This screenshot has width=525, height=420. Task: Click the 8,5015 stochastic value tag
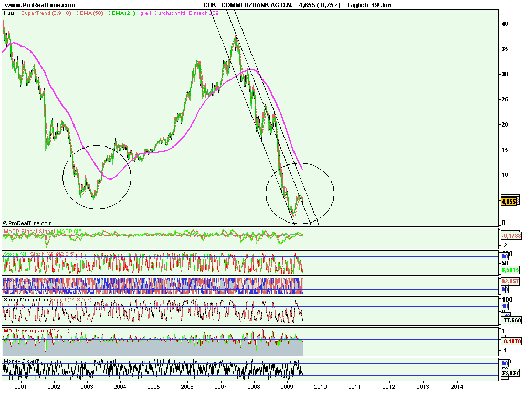[510, 270]
